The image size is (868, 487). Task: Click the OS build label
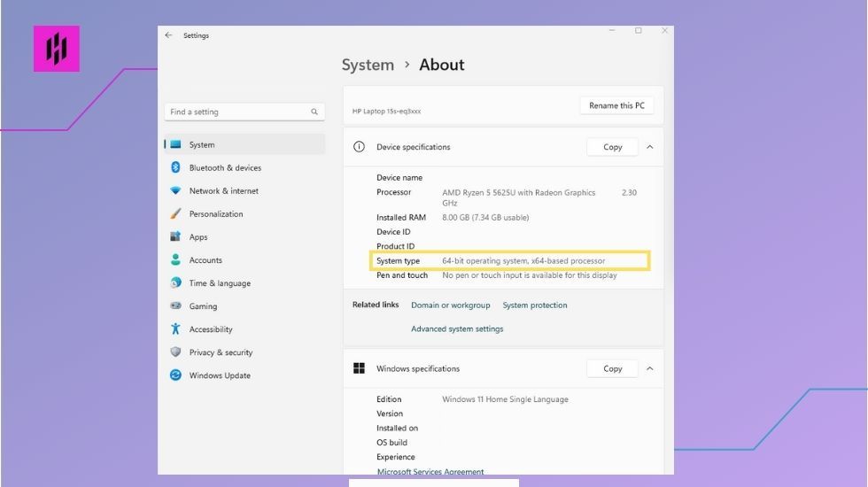(x=391, y=442)
